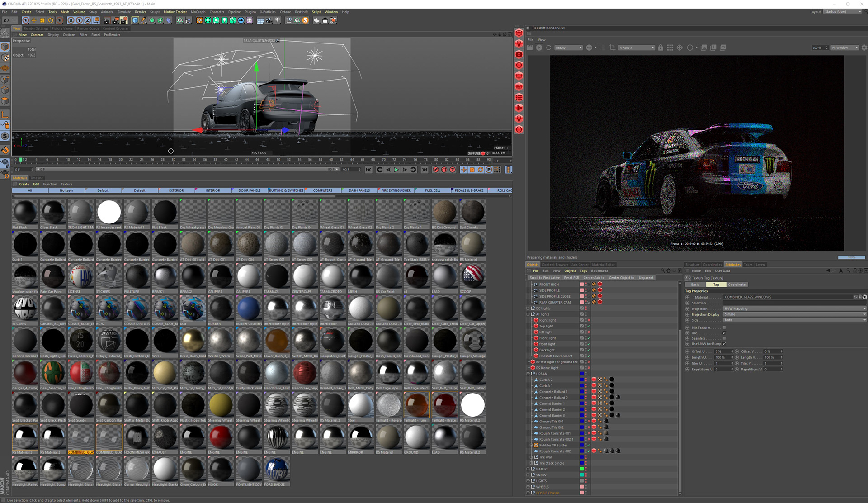868x503 pixels.
Task: Open the MoGraph menu
Action: click(x=198, y=12)
